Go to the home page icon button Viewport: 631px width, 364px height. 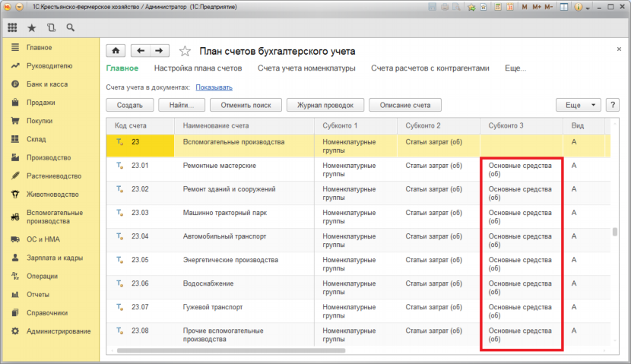click(x=116, y=51)
